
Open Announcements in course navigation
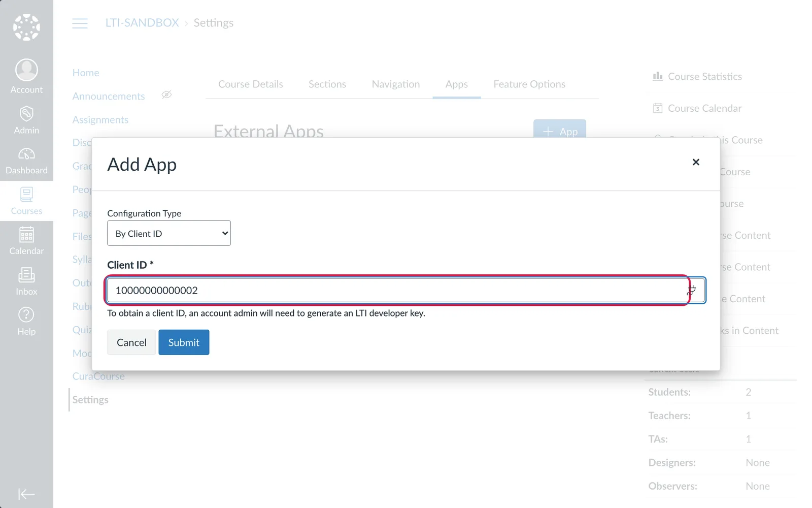(109, 96)
